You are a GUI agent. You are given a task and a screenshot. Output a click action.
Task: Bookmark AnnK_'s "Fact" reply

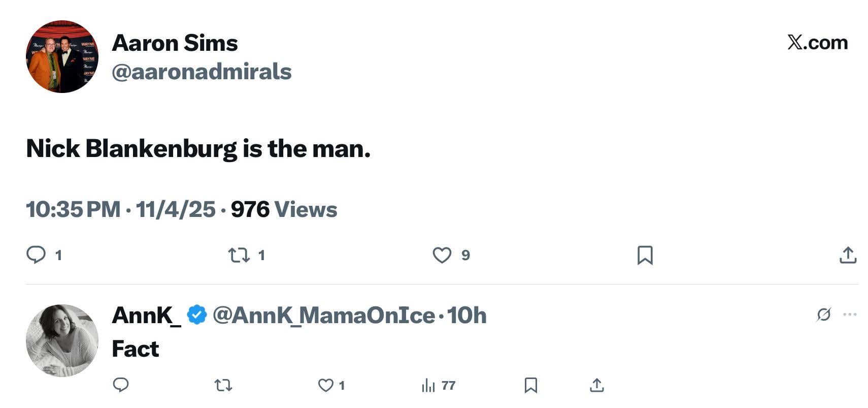[530, 385]
